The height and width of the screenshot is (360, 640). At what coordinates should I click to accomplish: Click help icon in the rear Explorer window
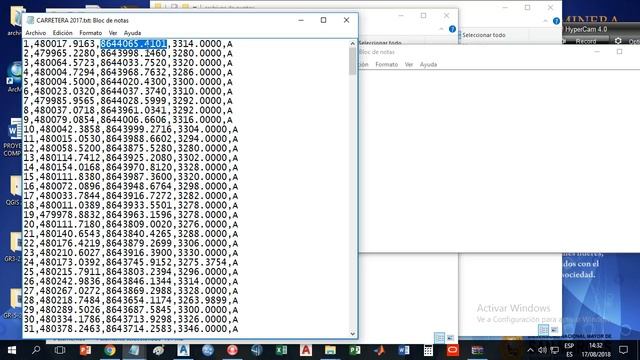pos(556,21)
